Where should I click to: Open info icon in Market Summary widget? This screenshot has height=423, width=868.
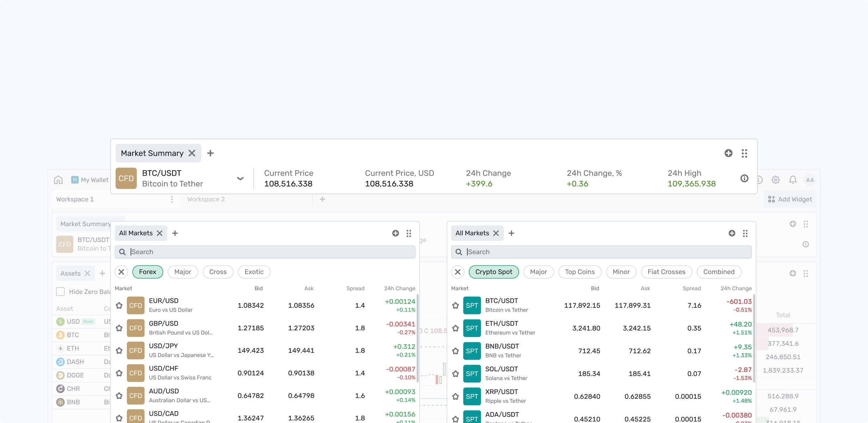(744, 178)
